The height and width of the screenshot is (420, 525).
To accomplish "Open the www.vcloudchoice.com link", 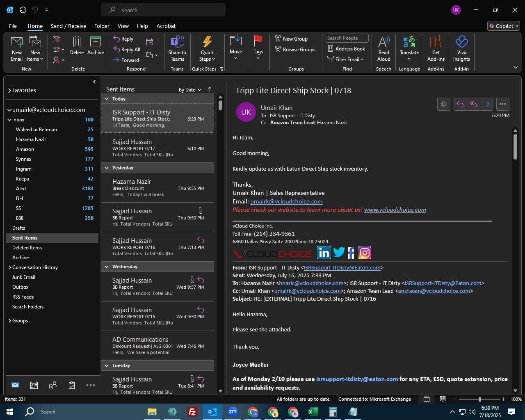I will click(395, 210).
